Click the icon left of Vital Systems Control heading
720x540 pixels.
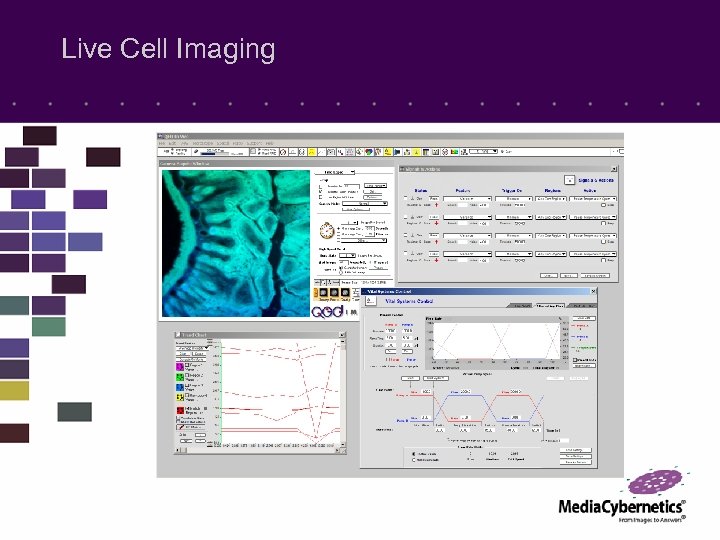(371, 301)
